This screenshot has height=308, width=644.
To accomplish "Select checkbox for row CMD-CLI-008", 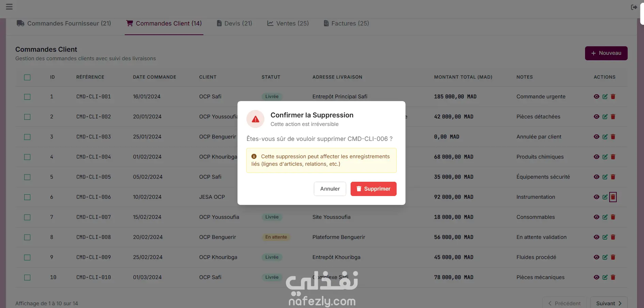I will [x=27, y=237].
